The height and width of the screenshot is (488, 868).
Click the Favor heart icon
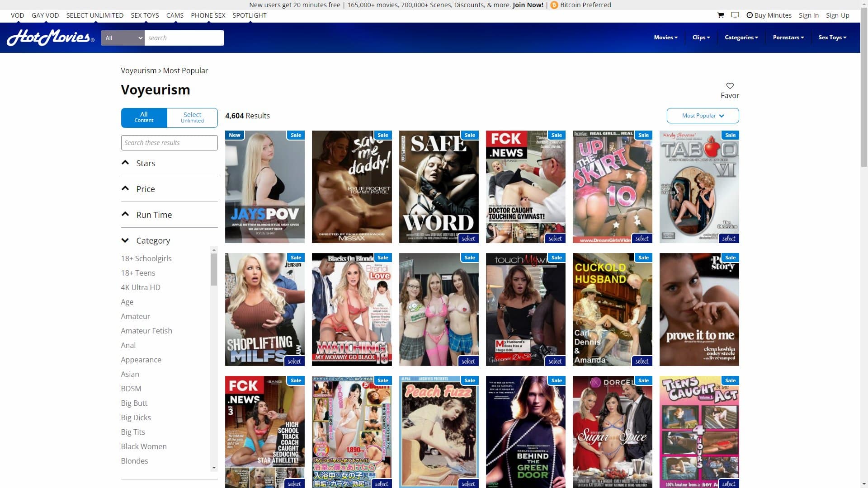[x=730, y=85]
